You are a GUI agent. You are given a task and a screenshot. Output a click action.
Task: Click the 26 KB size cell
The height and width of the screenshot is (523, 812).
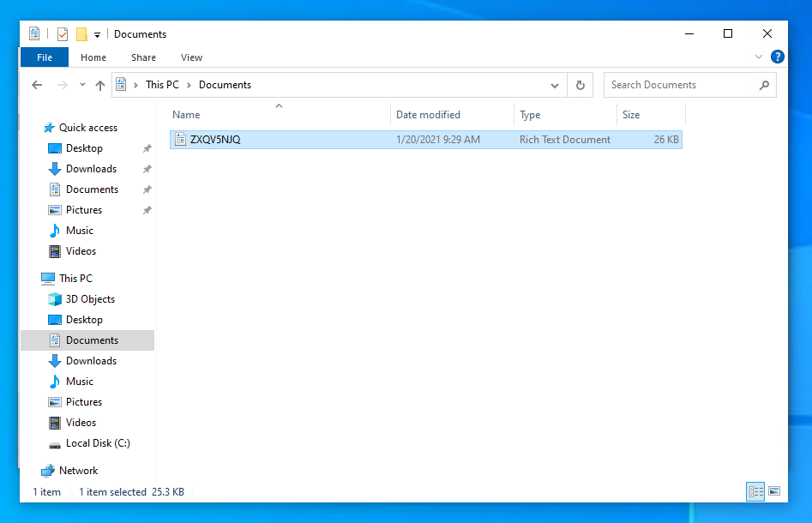(x=666, y=140)
